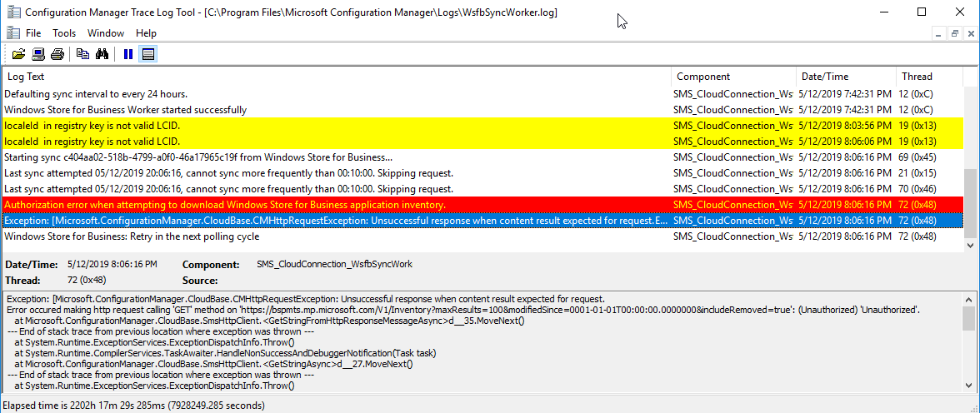
Task: Restore down the inner log document window
Action: tap(955, 34)
